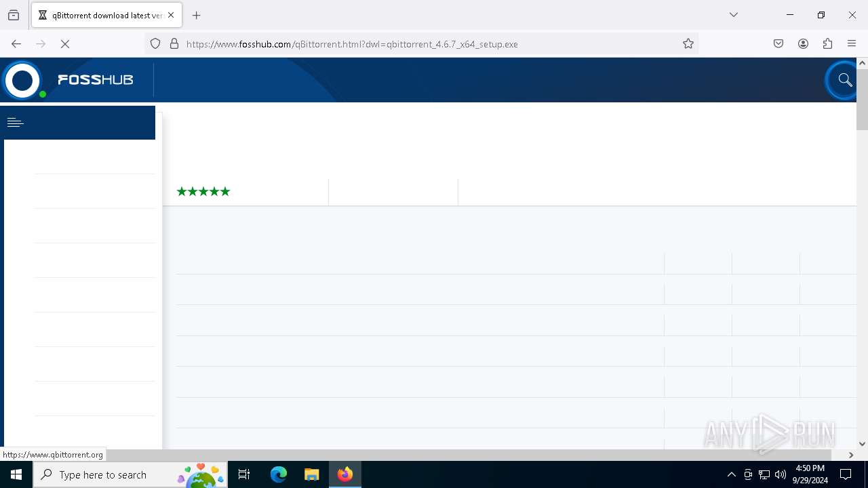The height and width of the screenshot is (488, 868).
Task: Expand the list all tabs dropdown
Action: pyautogui.click(x=734, y=15)
